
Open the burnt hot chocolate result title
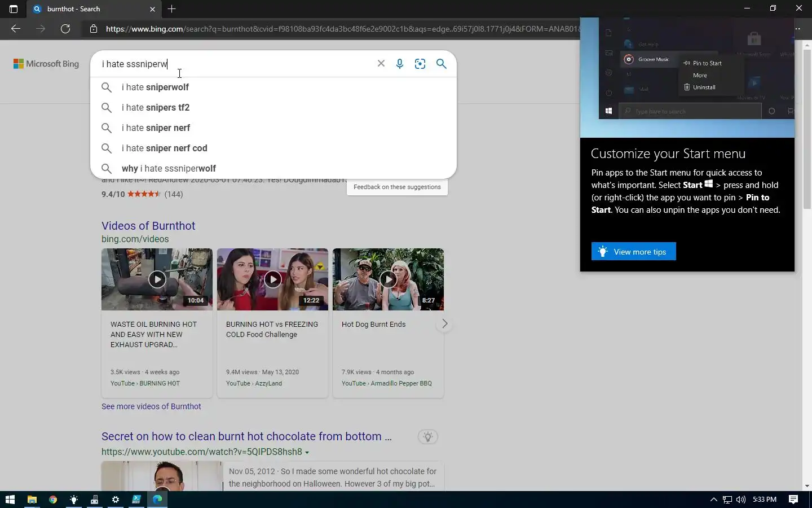(x=246, y=436)
